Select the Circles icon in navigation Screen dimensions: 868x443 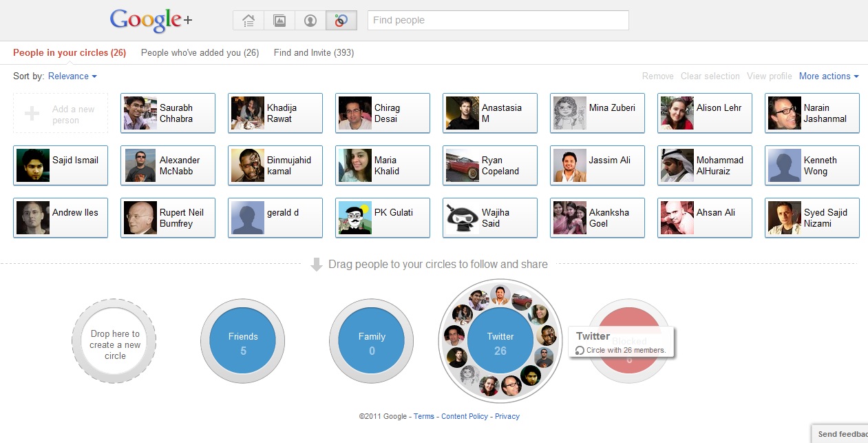(341, 21)
